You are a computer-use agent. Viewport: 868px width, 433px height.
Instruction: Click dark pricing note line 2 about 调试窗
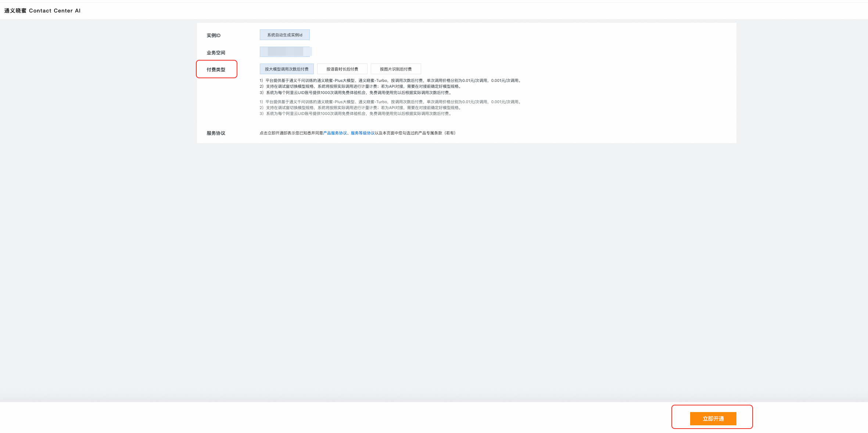361,87
